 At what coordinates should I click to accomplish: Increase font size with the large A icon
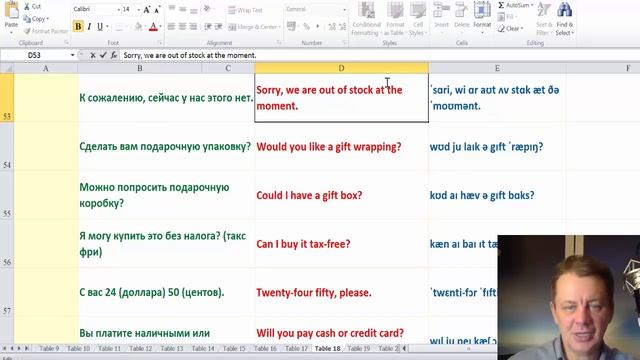(147, 9)
